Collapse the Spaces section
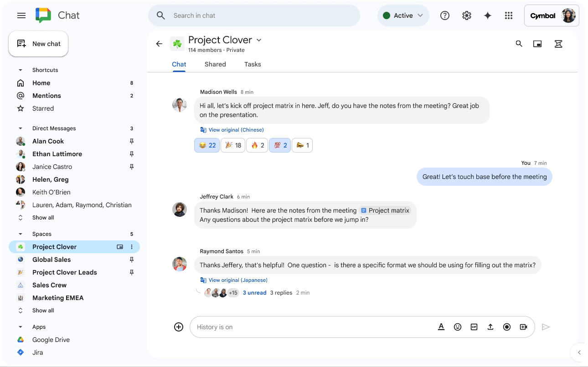Viewport: 588px width, 367px height. tap(20, 234)
